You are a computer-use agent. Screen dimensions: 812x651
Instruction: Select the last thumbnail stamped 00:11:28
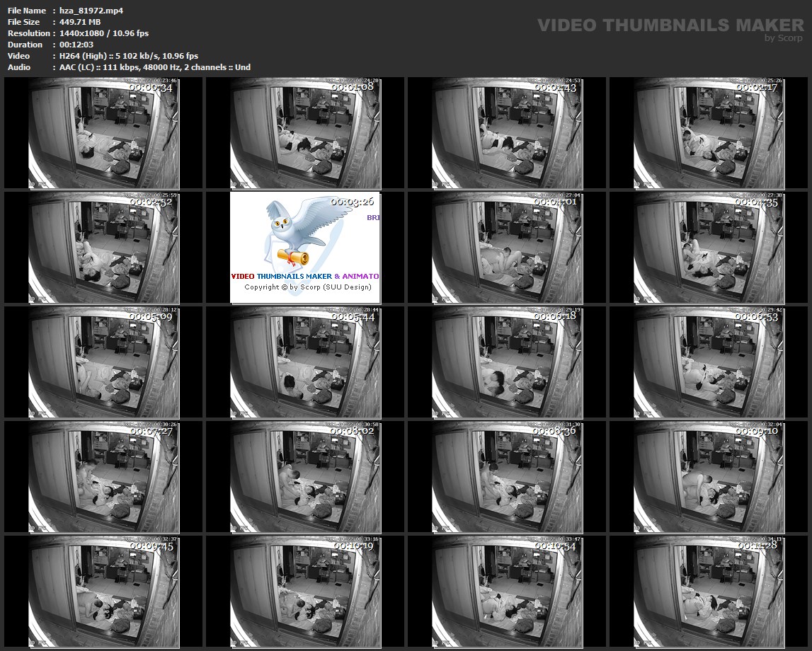[x=708, y=592]
